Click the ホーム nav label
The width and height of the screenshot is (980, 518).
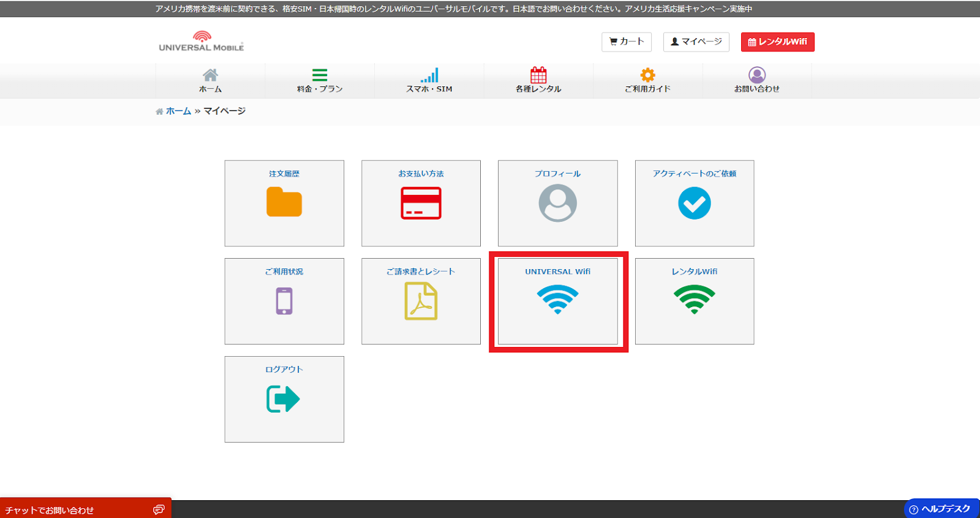210,89
